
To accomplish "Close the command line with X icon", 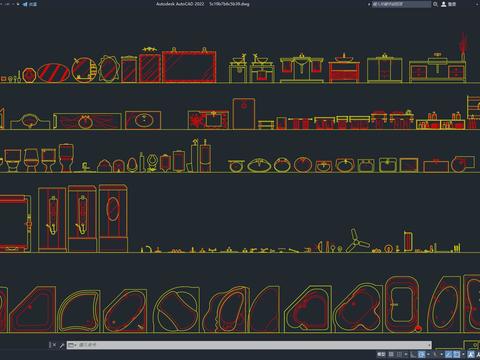I will click(x=54, y=345).
